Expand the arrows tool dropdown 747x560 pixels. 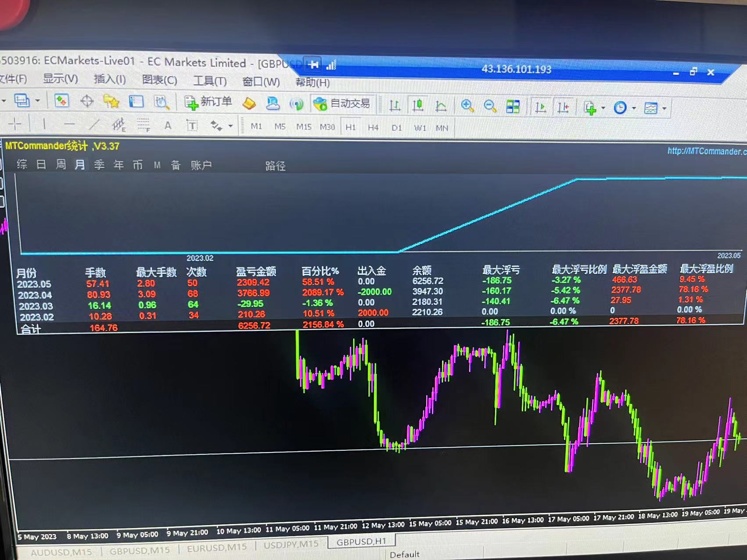[230, 126]
